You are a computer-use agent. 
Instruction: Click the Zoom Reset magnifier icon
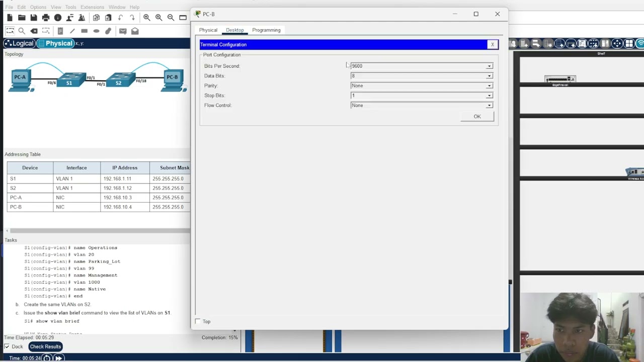coord(158,18)
